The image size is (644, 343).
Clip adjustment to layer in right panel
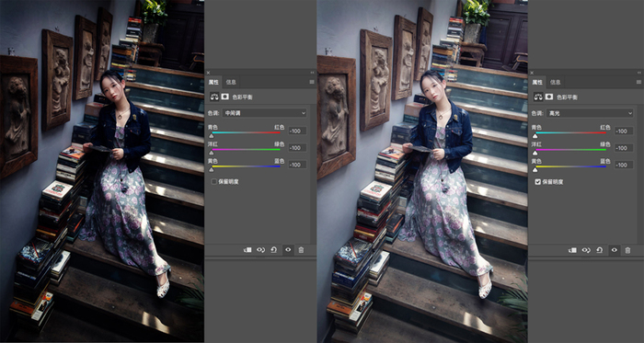click(x=573, y=250)
